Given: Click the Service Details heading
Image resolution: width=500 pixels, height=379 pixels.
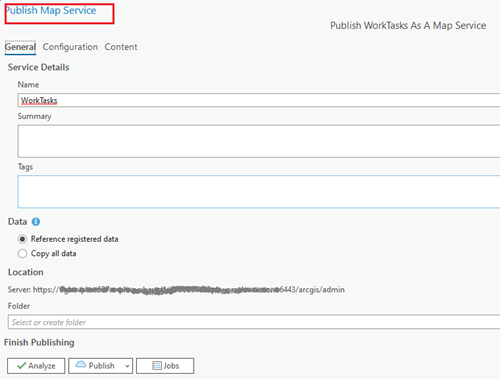Looking at the screenshot, I should (x=38, y=67).
